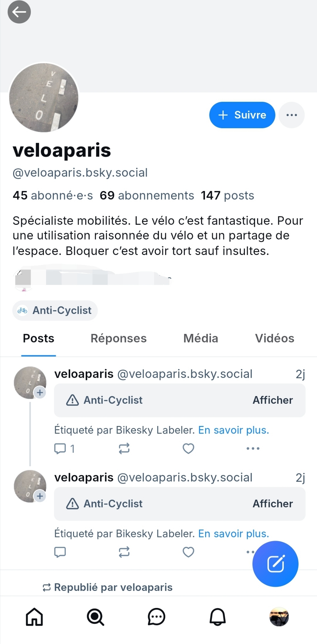Reply to the first post
Screen dimensions: 317x644
tap(60, 448)
